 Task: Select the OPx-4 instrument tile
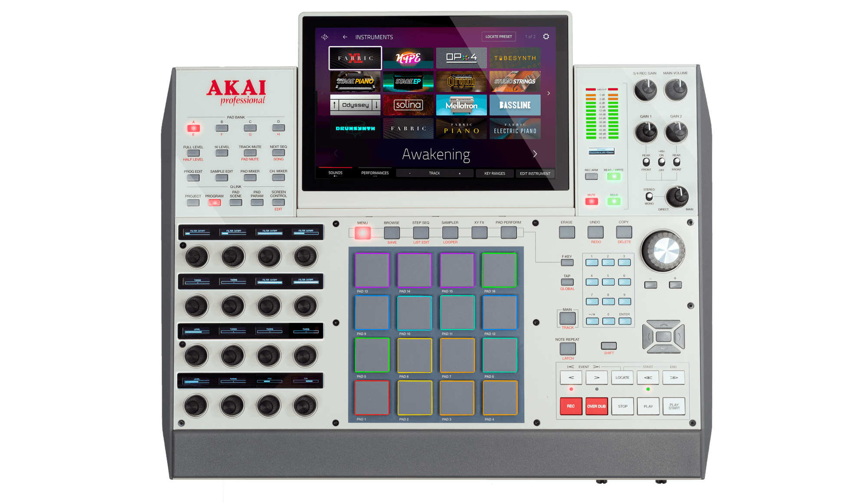(x=461, y=58)
